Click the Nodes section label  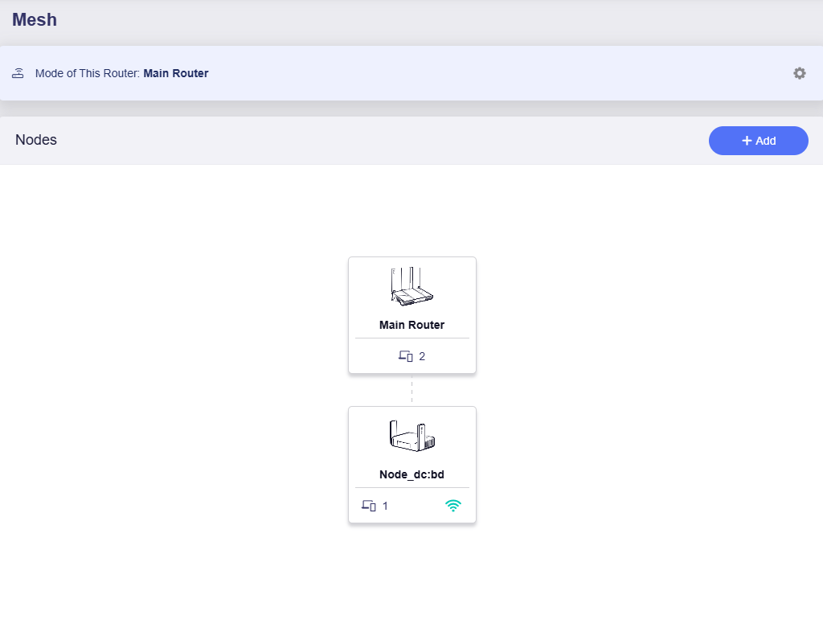35,140
